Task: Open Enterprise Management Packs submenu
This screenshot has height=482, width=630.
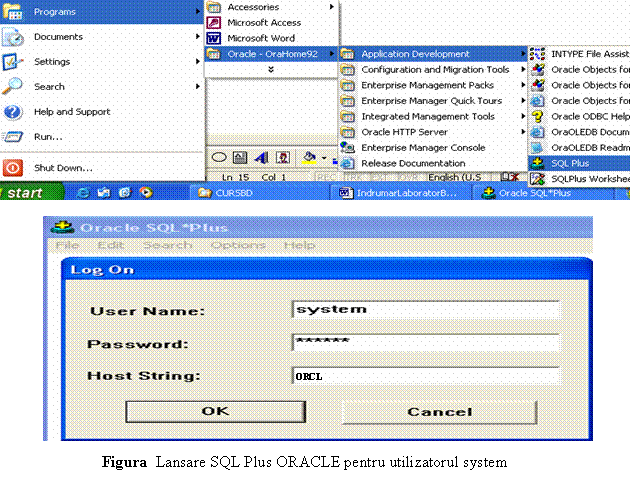Action: pos(433,85)
